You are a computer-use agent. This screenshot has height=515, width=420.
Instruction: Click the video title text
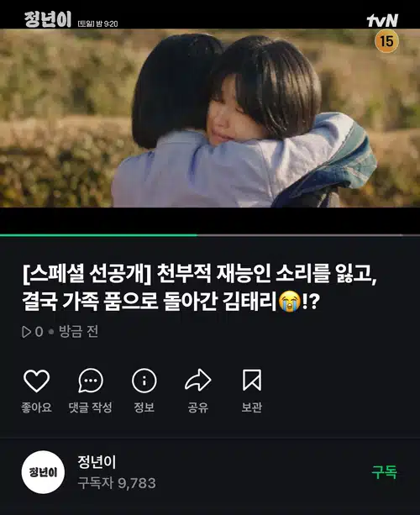[x=200, y=287]
